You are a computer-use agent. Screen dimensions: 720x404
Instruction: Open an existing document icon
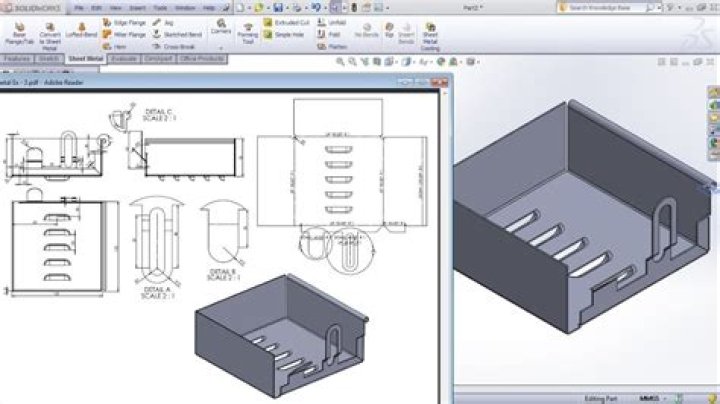tap(259, 7)
